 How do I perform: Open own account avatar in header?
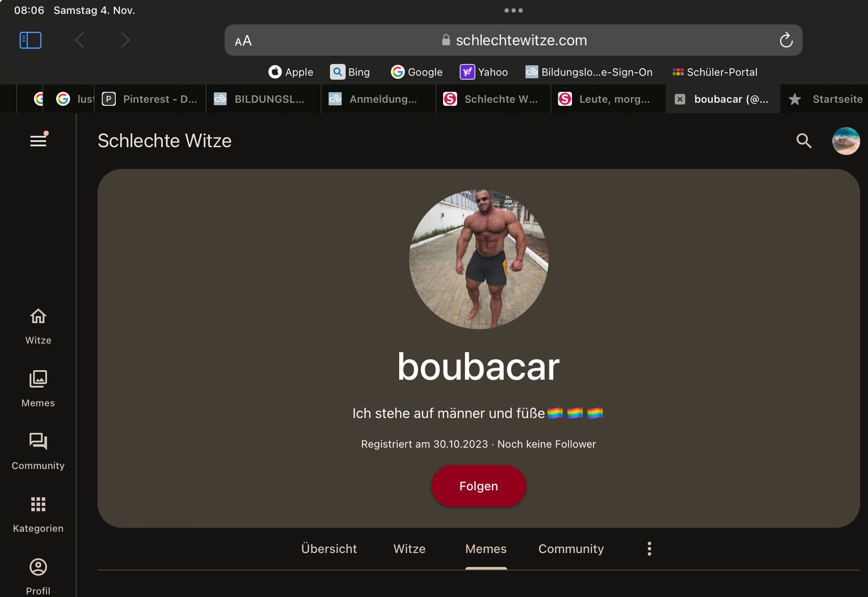click(x=845, y=141)
